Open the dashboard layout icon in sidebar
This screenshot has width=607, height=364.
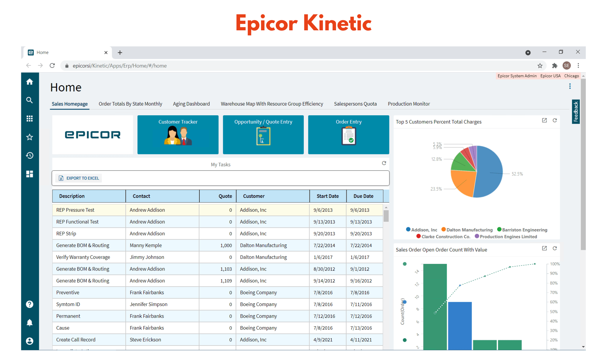click(29, 174)
